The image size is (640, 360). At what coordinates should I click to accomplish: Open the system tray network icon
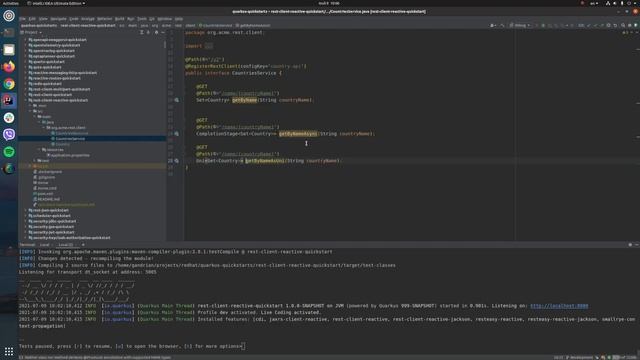[x=608, y=3]
